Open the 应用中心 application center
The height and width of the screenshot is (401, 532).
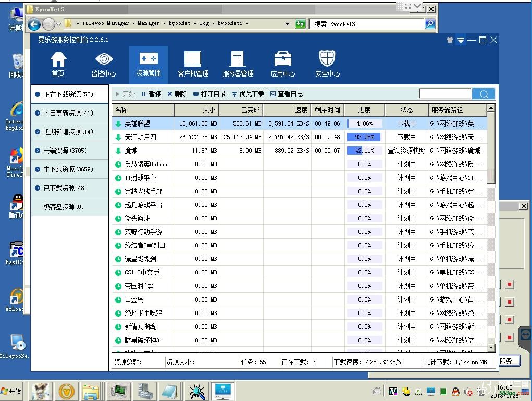282,64
